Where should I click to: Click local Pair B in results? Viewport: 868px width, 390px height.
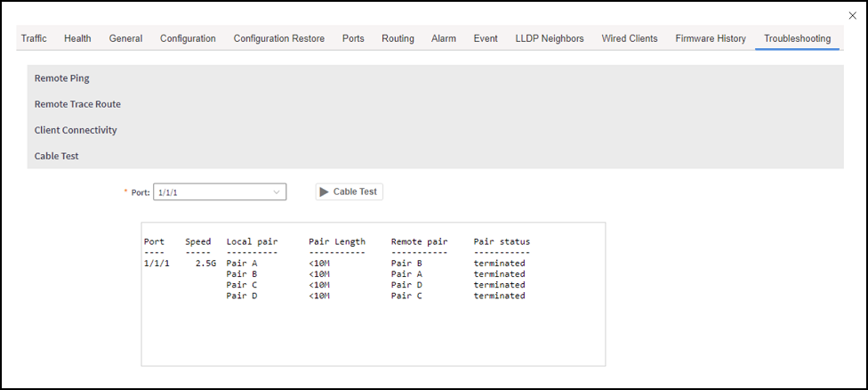pos(242,273)
